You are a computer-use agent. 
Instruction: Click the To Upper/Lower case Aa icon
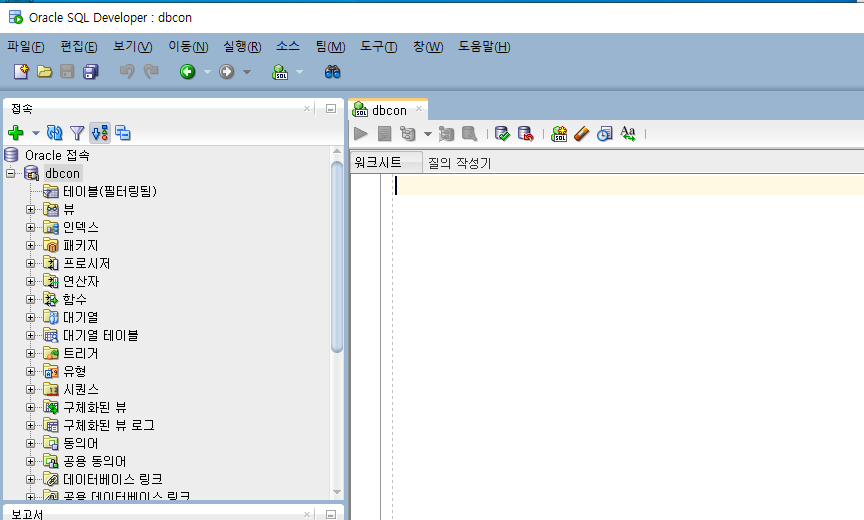(x=628, y=133)
